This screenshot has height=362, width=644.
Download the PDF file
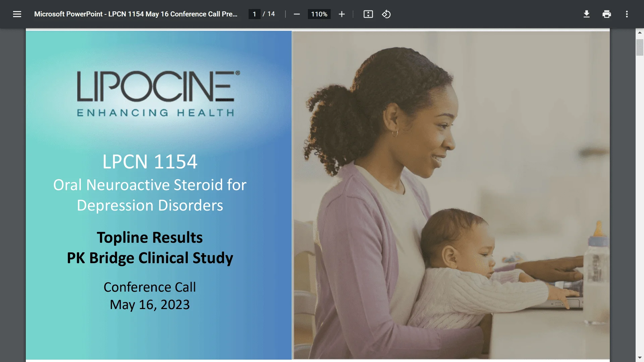click(586, 14)
